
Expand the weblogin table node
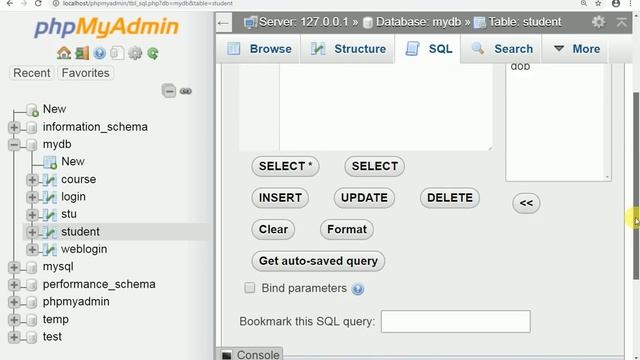pos(32,249)
